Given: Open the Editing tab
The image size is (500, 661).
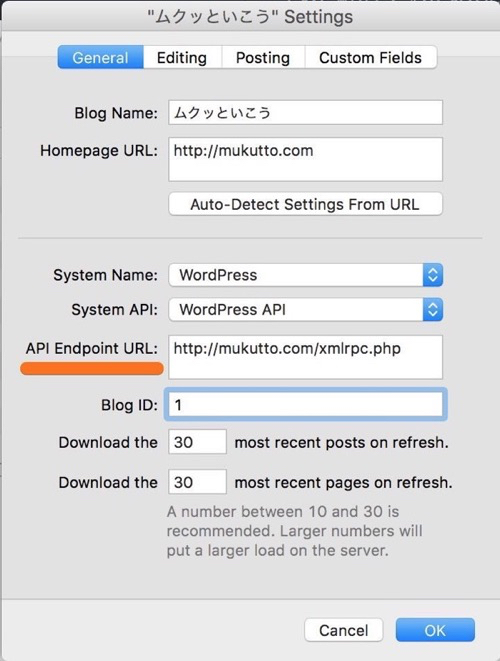Looking at the screenshot, I should click(182, 57).
